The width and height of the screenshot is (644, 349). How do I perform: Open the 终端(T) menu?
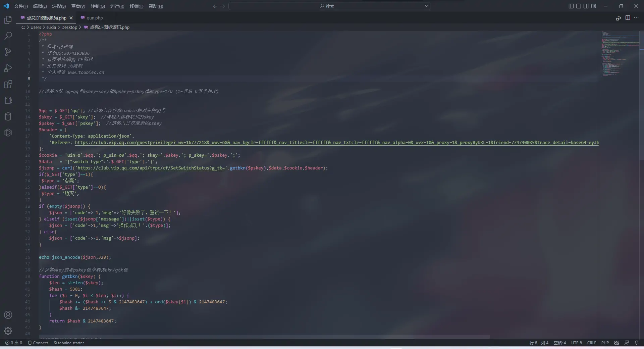(136, 6)
